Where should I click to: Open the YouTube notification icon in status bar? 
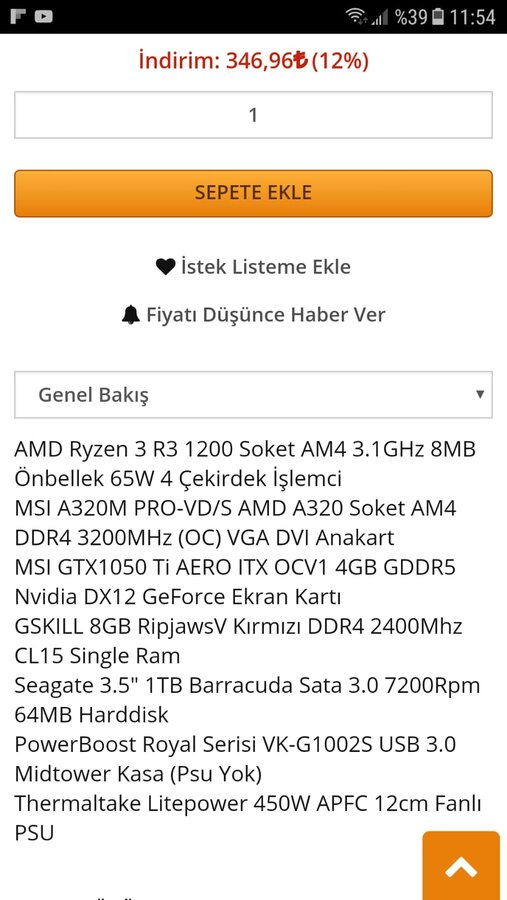(x=43, y=17)
